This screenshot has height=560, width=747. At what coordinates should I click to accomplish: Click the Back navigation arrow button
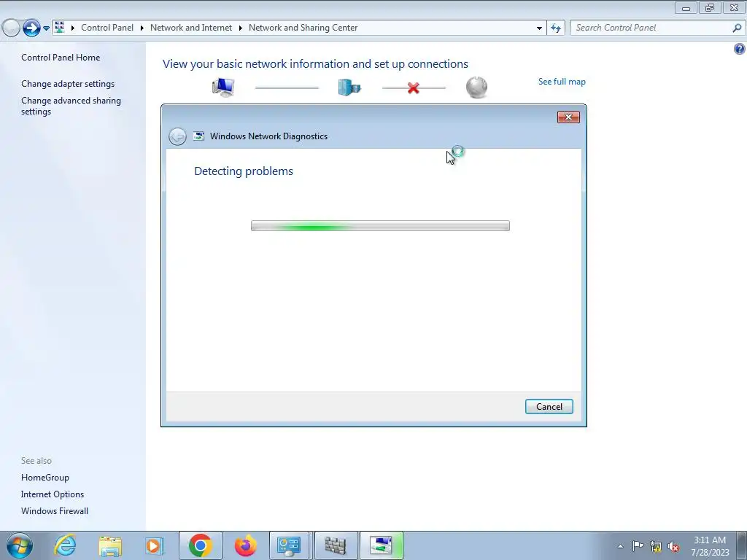tap(10, 28)
